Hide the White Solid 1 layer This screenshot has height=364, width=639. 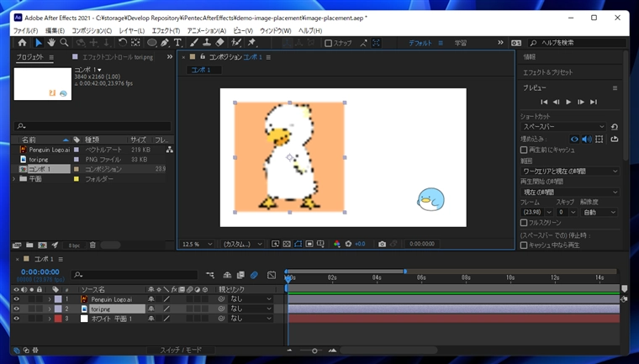click(x=16, y=319)
